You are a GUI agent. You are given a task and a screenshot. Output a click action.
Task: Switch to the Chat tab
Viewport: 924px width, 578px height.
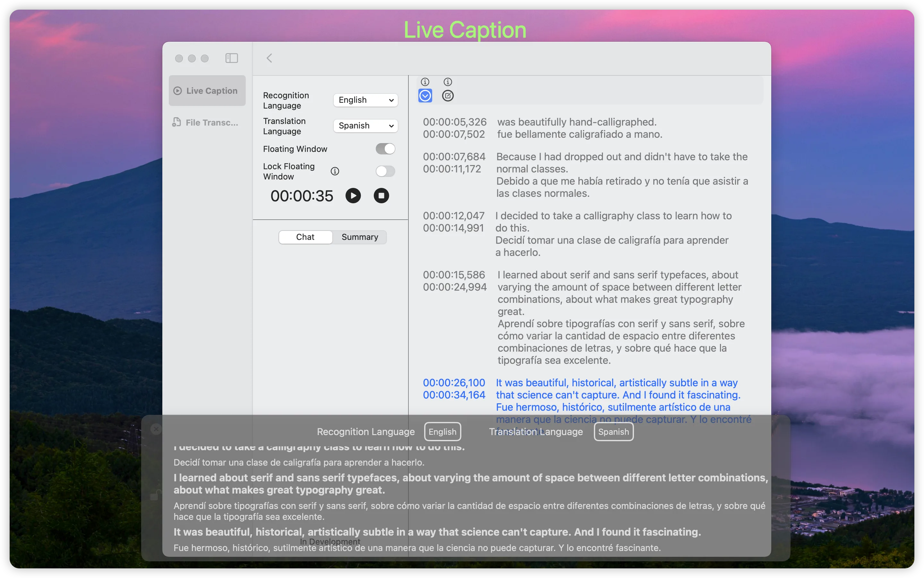(x=305, y=237)
